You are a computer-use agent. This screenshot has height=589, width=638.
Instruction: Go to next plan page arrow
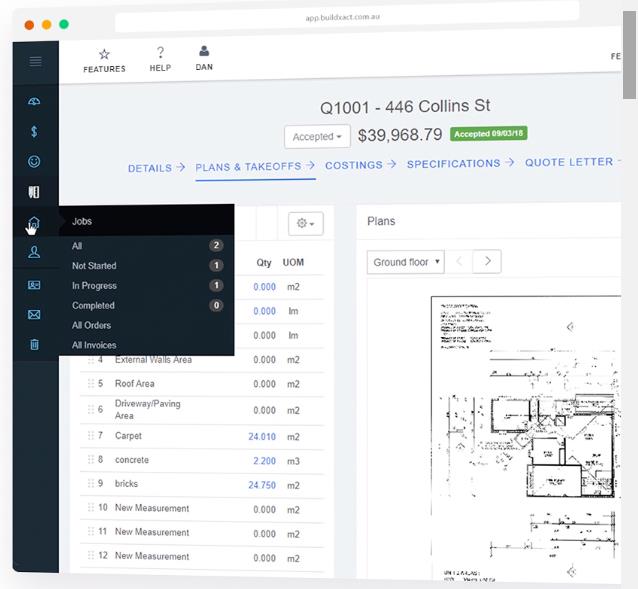(487, 261)
